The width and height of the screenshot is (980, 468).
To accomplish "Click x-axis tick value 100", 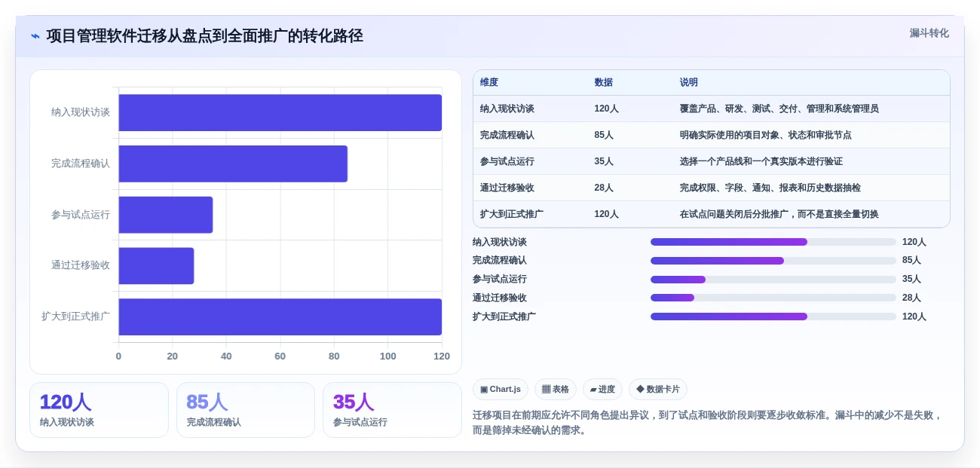I will [x=388, y=356].
